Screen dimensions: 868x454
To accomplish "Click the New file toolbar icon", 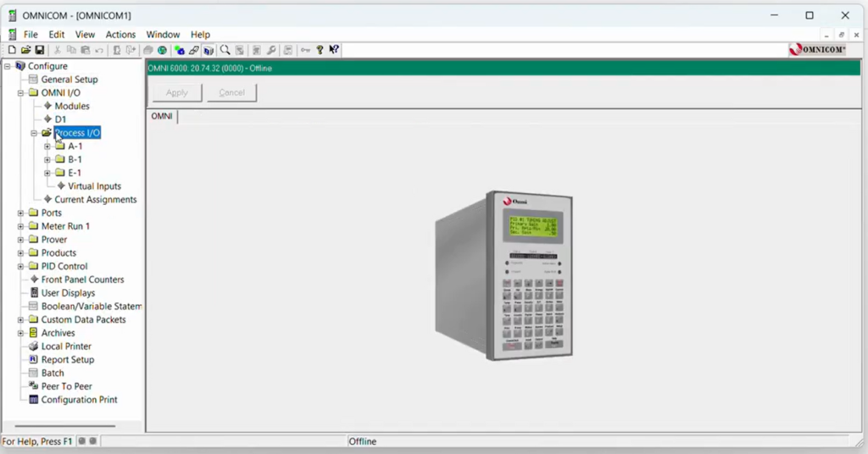I will pos(12,50).
